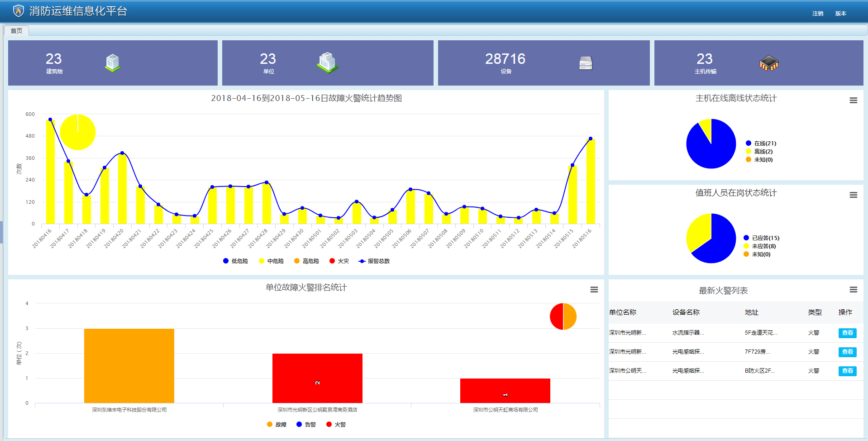Hide 故障 series in ranking chart legend
Viewport: 868px width, 441px height.
point(277,425)
